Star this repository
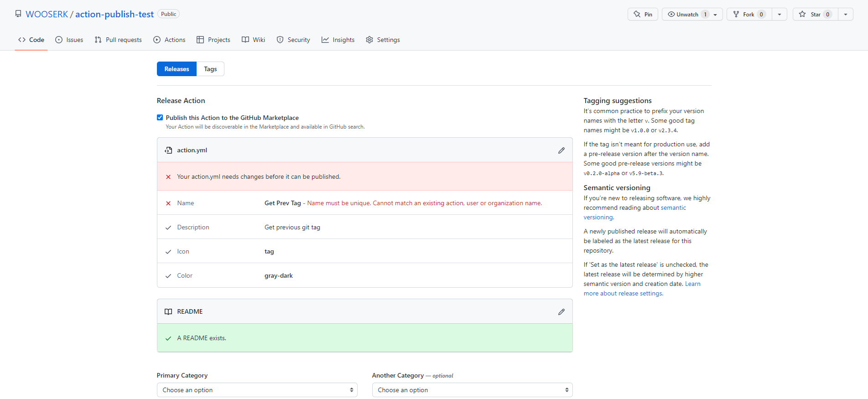 [816, 14]
